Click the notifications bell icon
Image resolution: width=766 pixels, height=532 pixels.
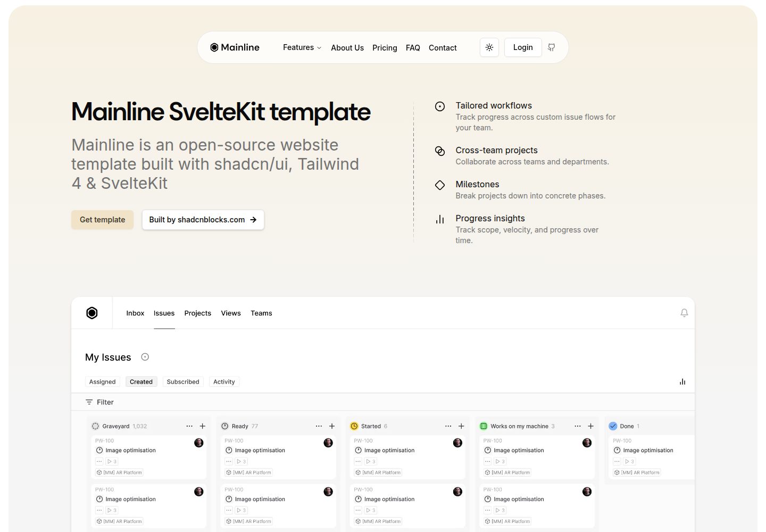(684, 313)
